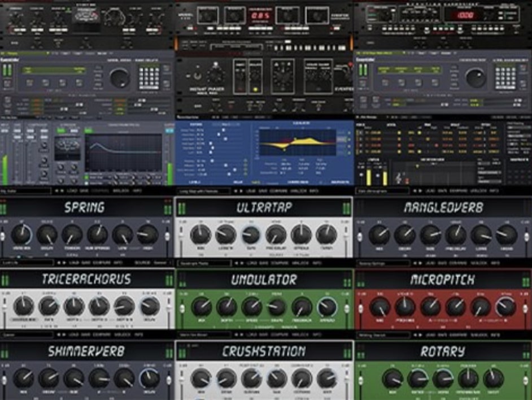
Task: Click the filter curve graph in the channel strip plugin
Action: (124, 153)
